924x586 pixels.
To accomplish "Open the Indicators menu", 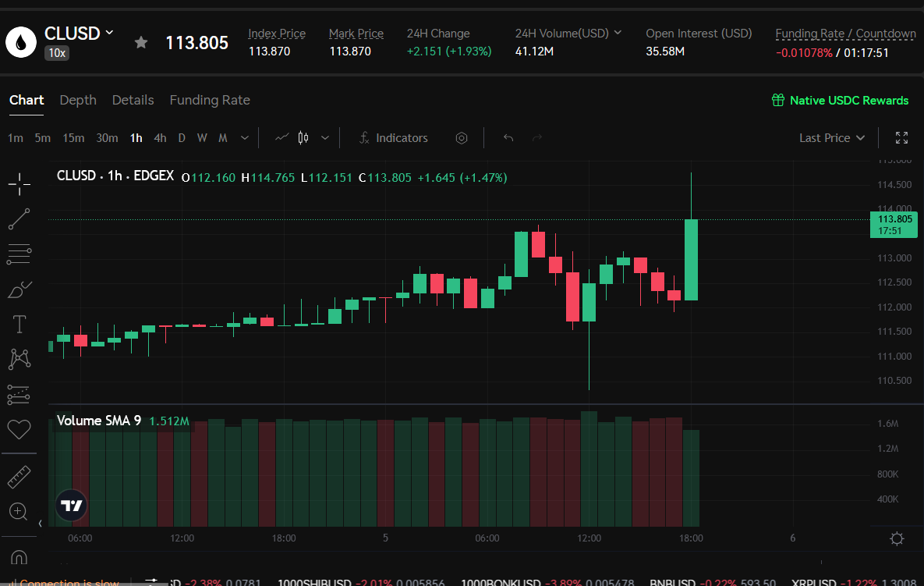I will (x=394, y=138).
